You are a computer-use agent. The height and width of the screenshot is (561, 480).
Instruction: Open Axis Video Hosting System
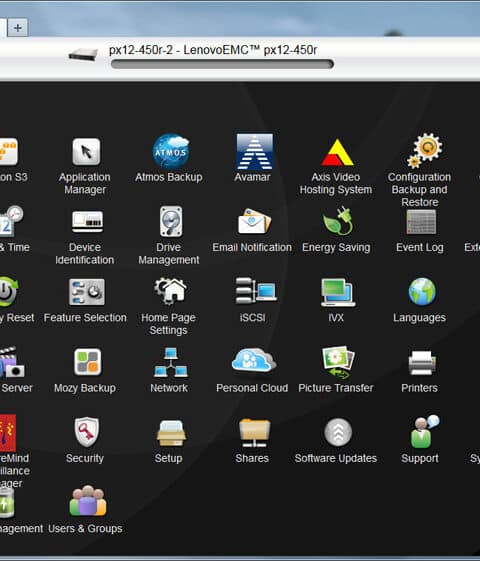pos(337,152)
